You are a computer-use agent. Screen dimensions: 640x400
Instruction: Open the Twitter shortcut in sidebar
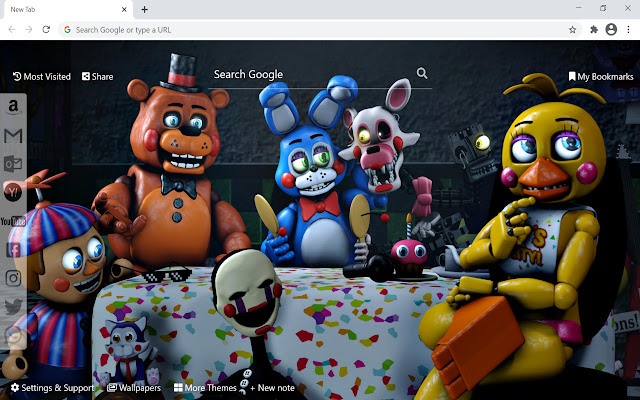pyautogui.click(x=13, y=307)
